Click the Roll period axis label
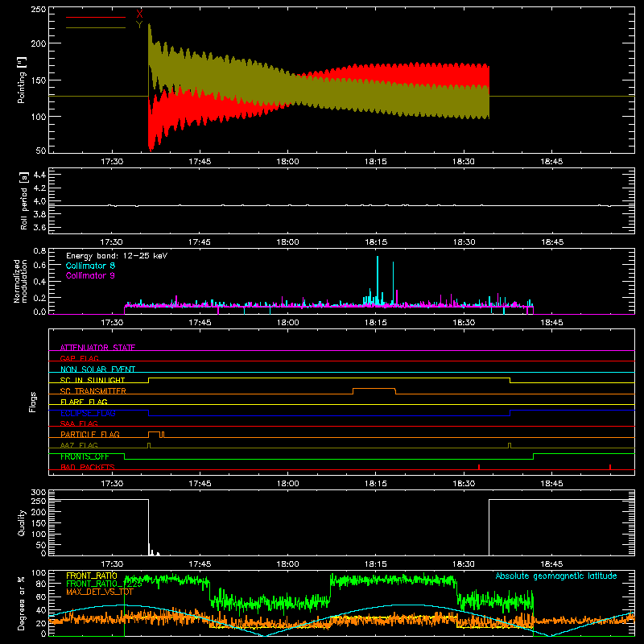The height and width of the screenshot is (644, 644). click(x=24, y=200)
